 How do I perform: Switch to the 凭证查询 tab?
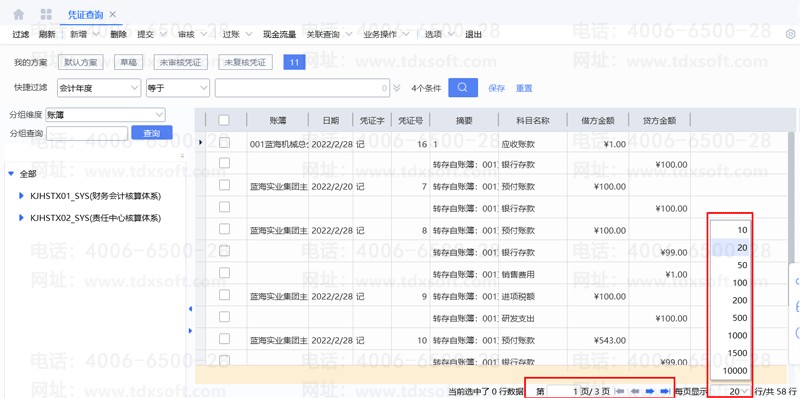pyautogui.click(x=86, y=14)
